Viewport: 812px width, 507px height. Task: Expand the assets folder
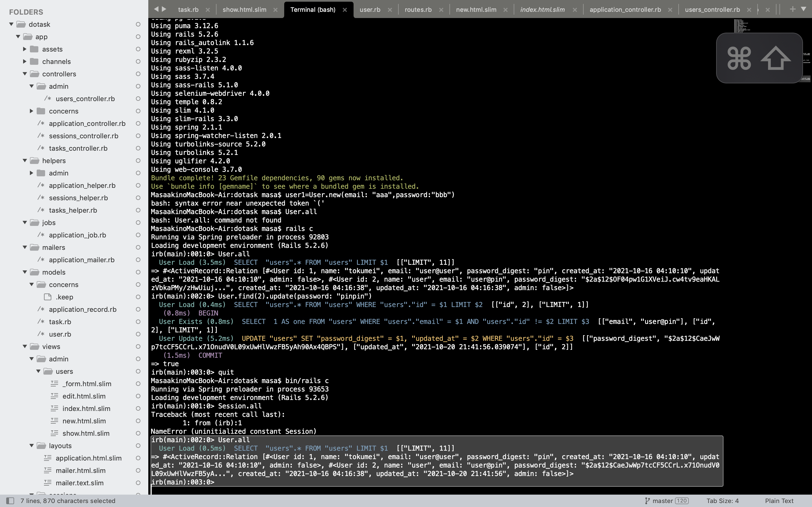click(x=25, y=49)
